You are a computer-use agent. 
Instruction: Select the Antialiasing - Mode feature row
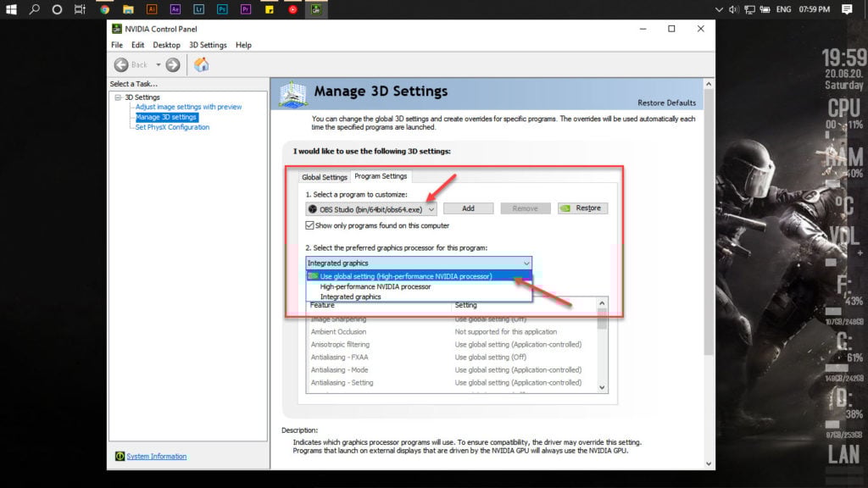(x=452, y=369)
